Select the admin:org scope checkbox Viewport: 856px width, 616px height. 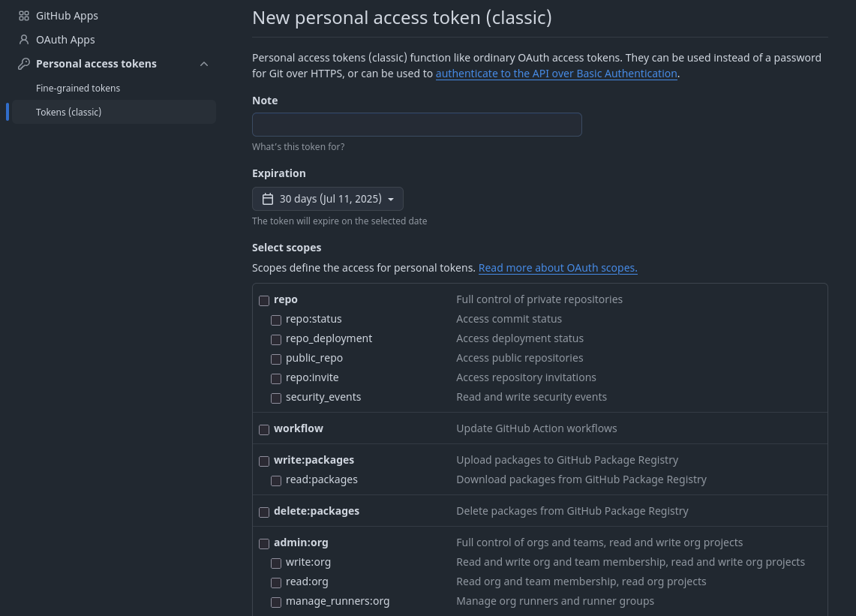(x=264, y=543)
